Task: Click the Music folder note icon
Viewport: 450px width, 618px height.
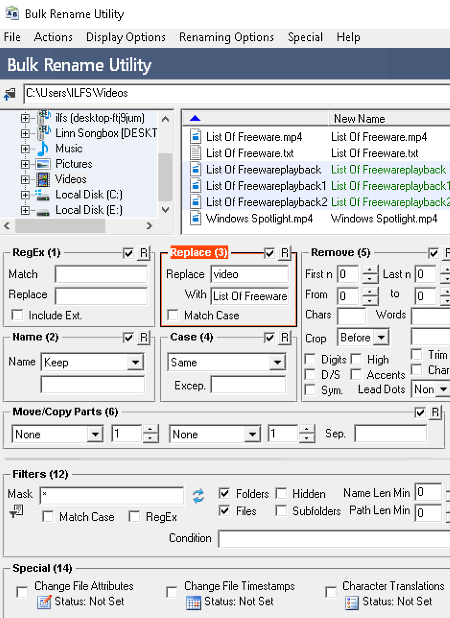Action: coord(43,149)
